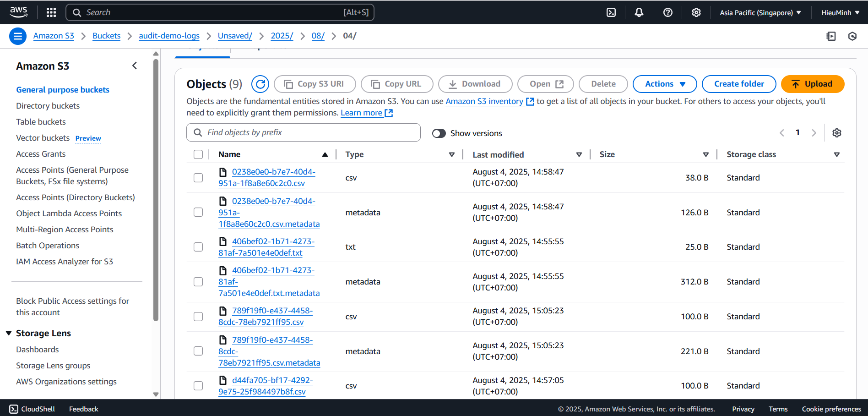The image size is (868, 416).
Task: Open IAM Access Analyzer for S3
Action: [65, 262]
